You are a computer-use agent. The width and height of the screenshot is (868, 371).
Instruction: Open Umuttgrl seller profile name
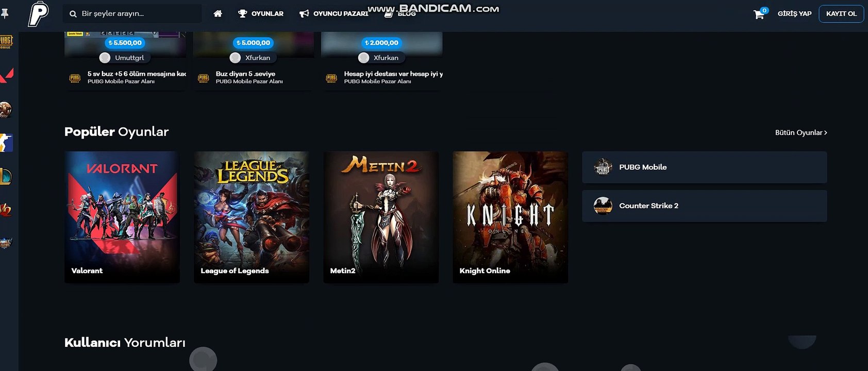click(x=129, y=58)
